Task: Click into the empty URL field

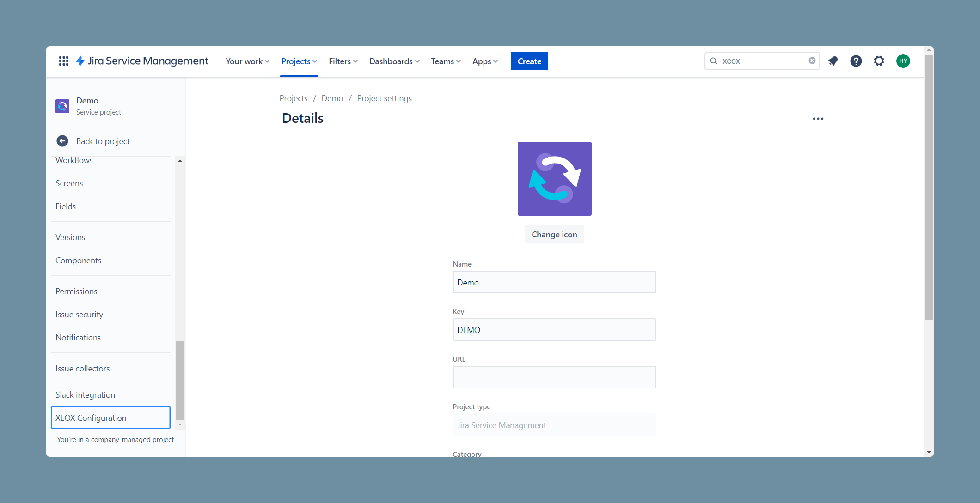Action: [554, 377]
